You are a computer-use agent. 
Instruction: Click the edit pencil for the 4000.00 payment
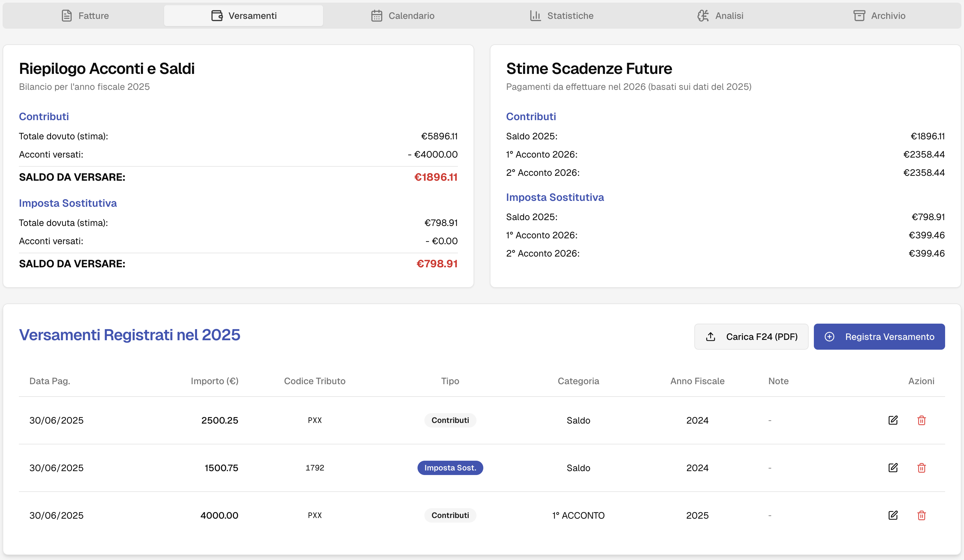[x=893, y=515]
